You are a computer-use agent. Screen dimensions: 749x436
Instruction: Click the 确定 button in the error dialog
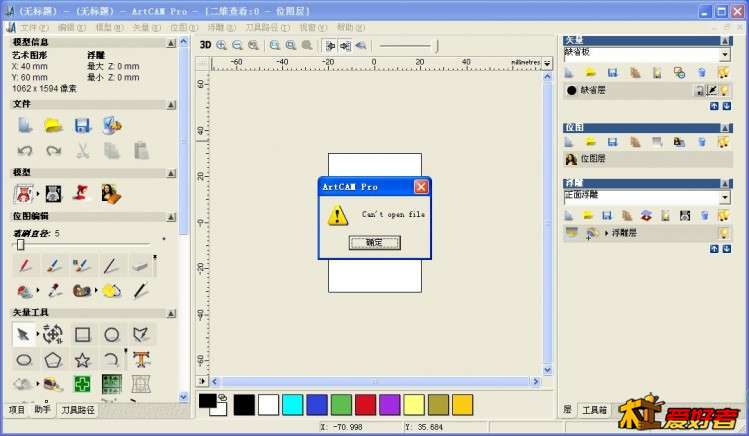click(374, 243)
